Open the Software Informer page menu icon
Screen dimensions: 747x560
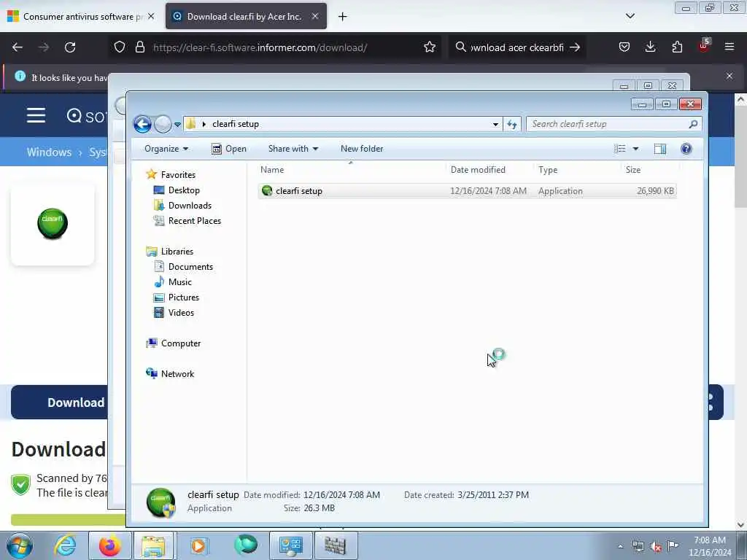click(x=36, y=115)
